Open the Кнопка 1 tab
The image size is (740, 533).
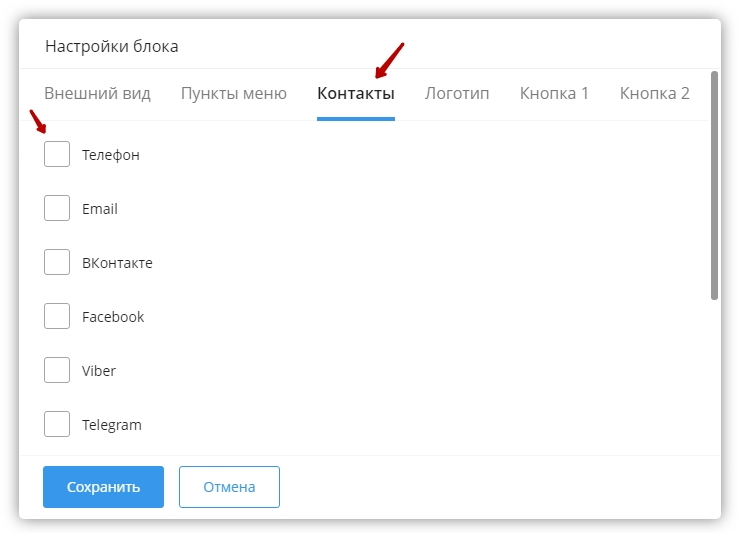tap(554, 94)
